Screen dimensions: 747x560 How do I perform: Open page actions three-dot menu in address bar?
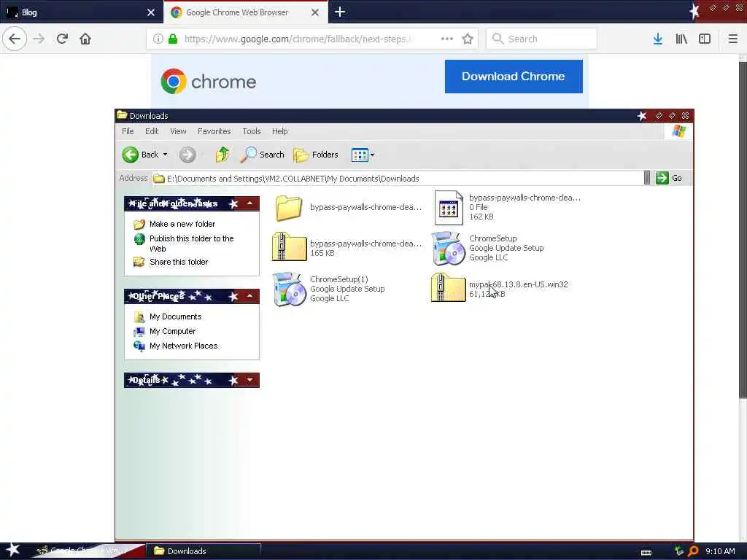[447, 39]
